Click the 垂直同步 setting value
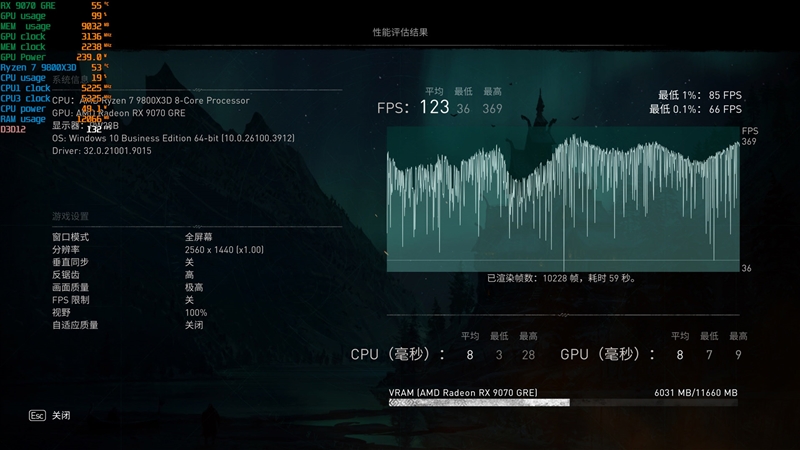This screenshot has width=800, height=450. (x=189, y=261)
